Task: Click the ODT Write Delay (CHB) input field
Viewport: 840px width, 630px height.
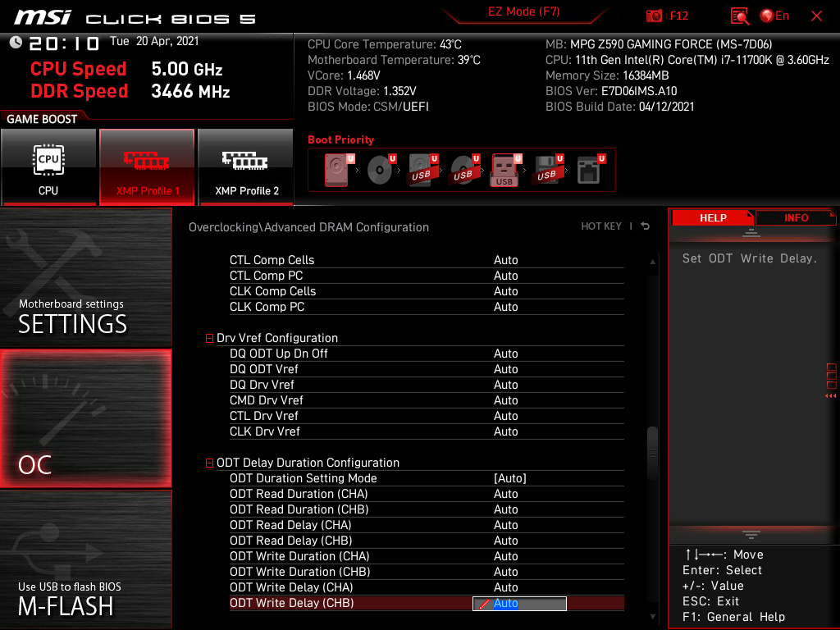Action: (x=519, y=603)
